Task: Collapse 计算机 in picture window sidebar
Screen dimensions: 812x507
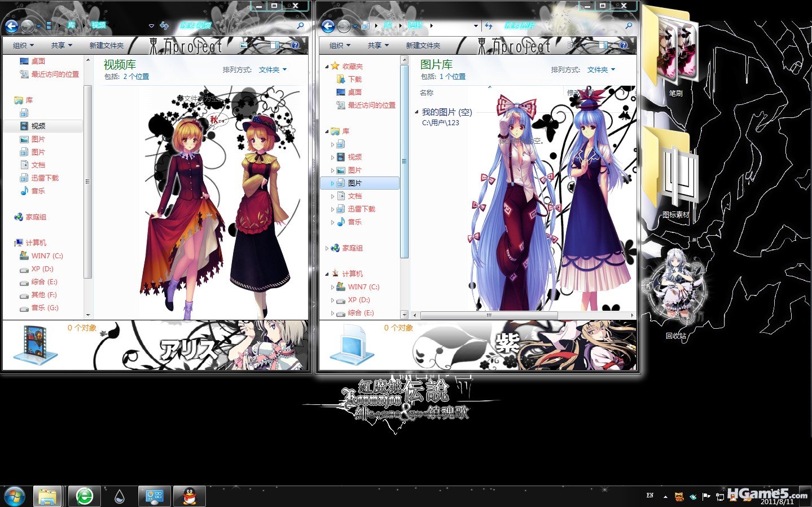Action: (x=327, y=274)
